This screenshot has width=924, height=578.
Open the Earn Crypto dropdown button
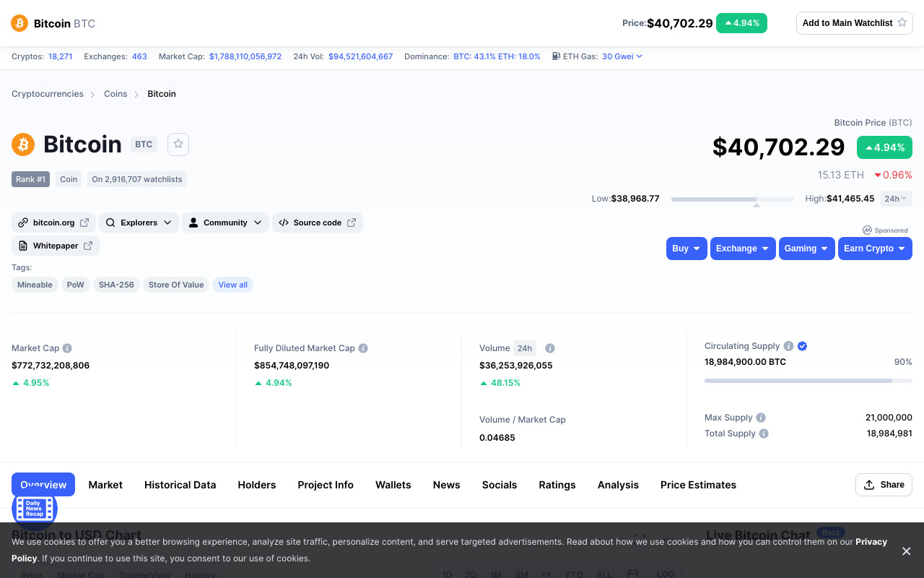pos(875,249)
